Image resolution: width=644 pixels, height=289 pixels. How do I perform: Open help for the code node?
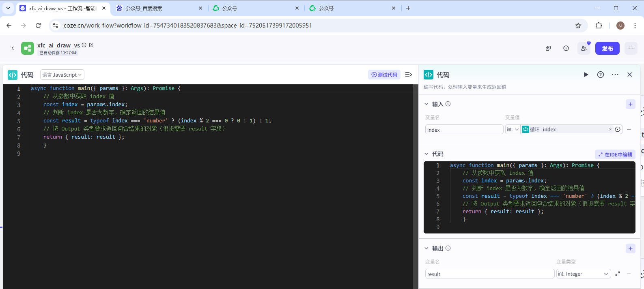[x=601, y=75]
